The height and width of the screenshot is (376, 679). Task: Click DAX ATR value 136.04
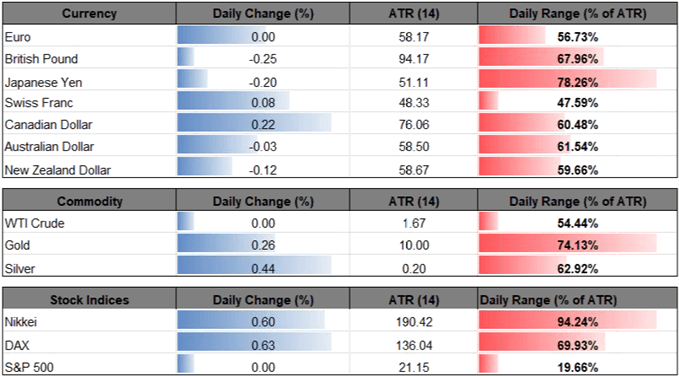[414, 345]
